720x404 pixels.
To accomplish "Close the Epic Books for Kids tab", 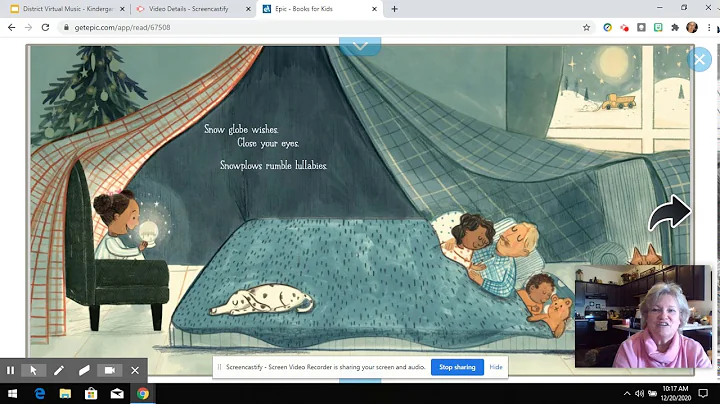I will pyautogui.click(x=374, y=9).
